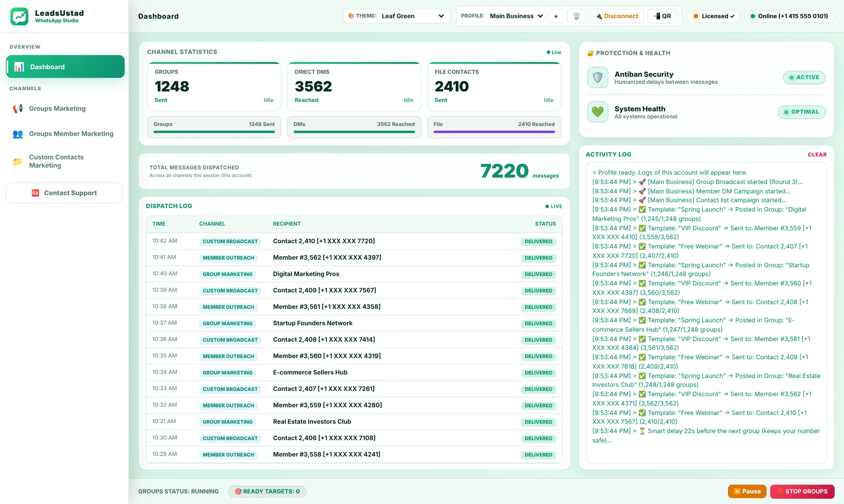Screen dimensions: 844x504
Task: Clear the activity log
Action: coord(817,155)
